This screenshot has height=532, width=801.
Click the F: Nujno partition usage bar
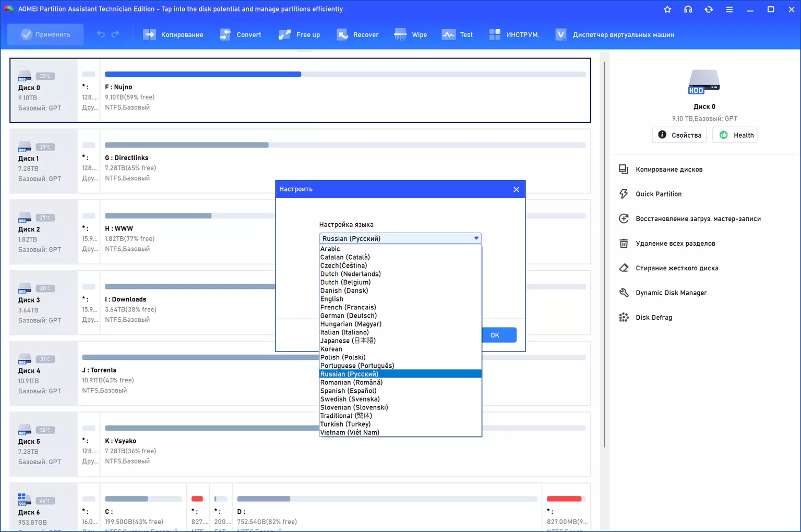(345, 74)
